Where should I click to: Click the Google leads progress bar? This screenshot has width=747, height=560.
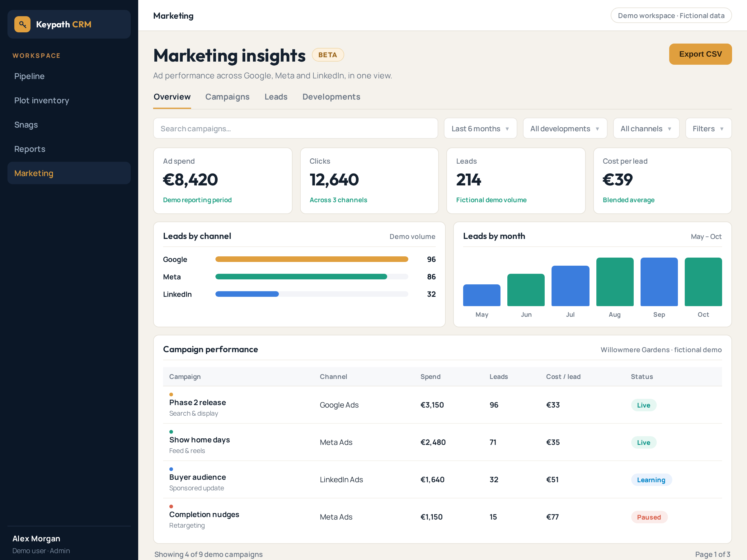(311, 259)
